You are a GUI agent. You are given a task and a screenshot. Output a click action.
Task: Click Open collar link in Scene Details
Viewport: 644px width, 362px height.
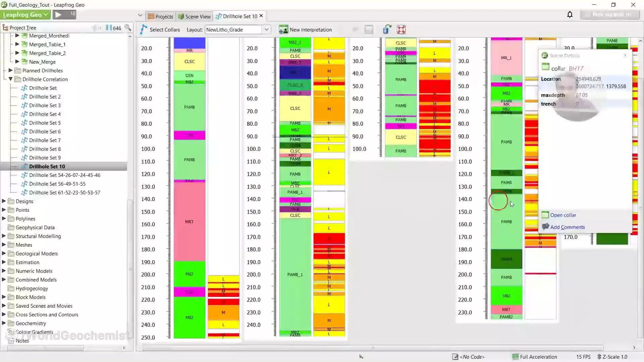[x=563, y=215]
